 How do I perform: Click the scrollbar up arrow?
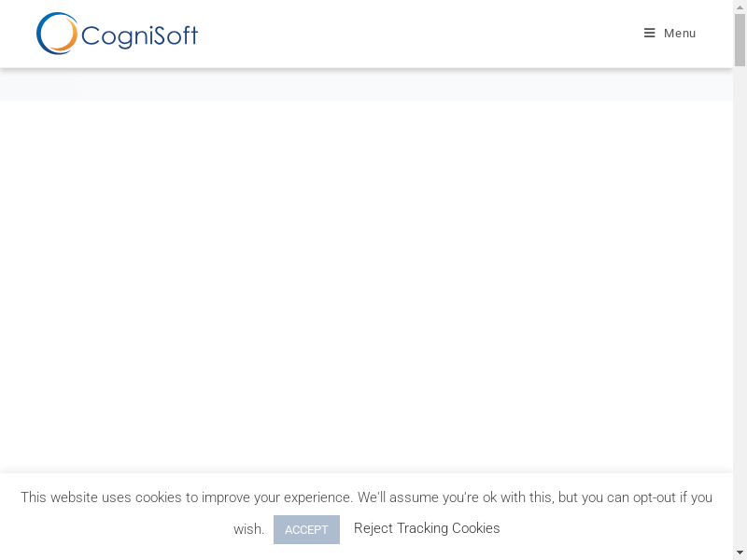[x=740, y=7]
